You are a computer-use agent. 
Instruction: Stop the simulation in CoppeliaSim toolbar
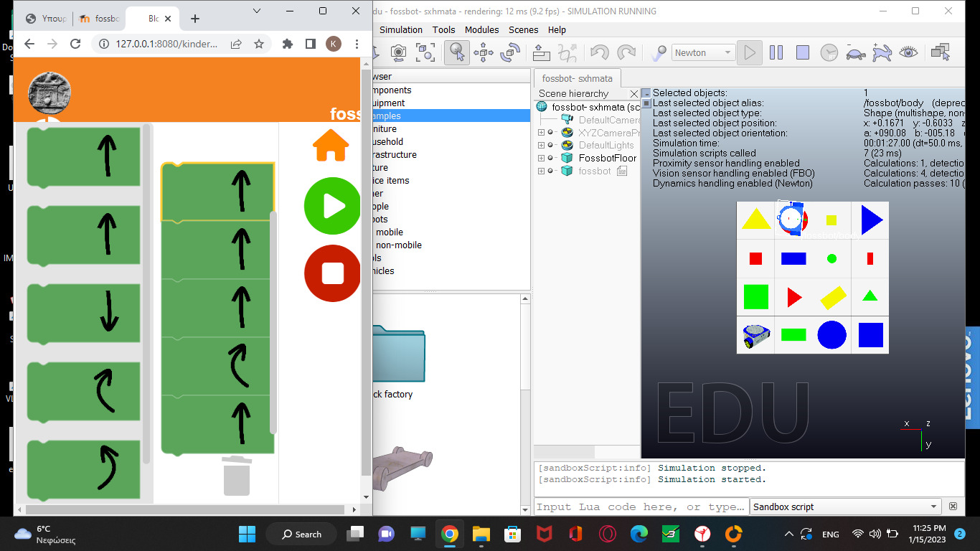click(803, 52)
